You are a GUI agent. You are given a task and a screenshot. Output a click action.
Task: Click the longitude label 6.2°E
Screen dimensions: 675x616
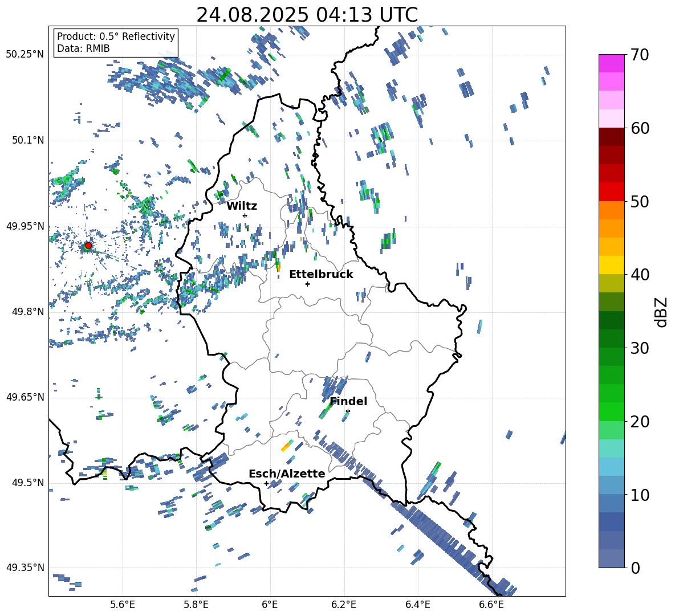[344, 605]
